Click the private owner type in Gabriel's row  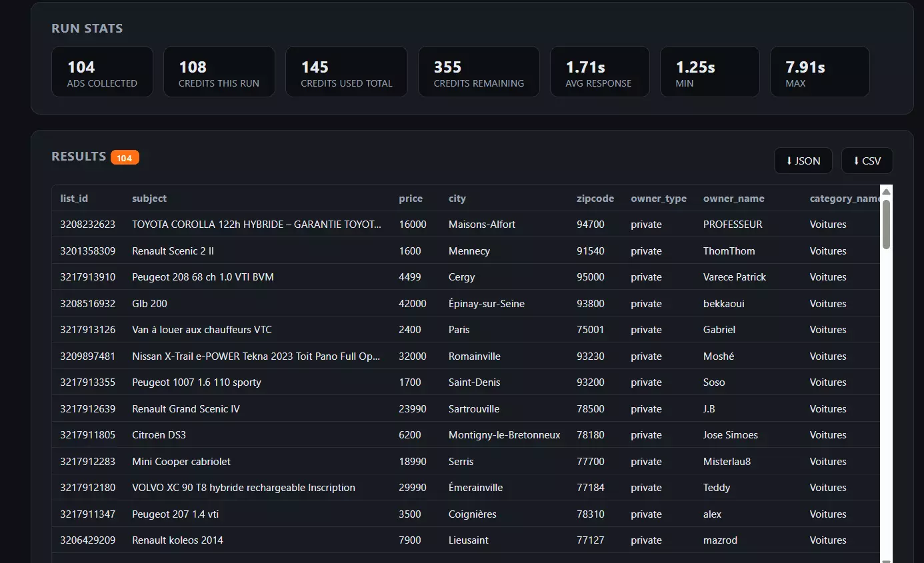(647, 330)
